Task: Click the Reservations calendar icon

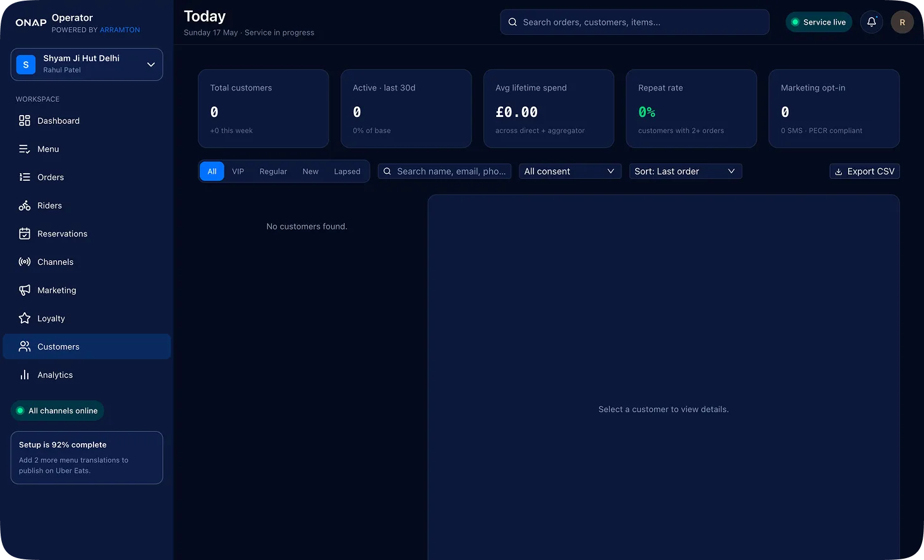Action: [25, 234]
